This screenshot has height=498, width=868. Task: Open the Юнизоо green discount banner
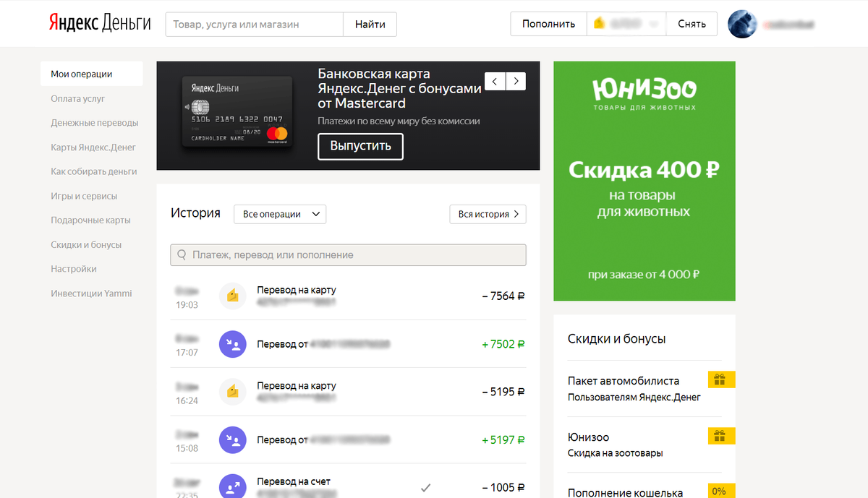pyautogui.click(x=644, y=181)
